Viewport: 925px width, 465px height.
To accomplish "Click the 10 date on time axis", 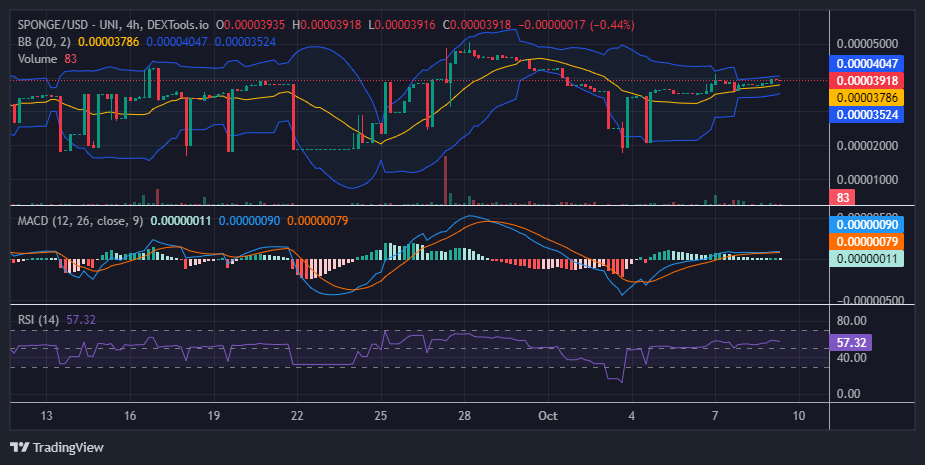I will click(x=798, y=416).
